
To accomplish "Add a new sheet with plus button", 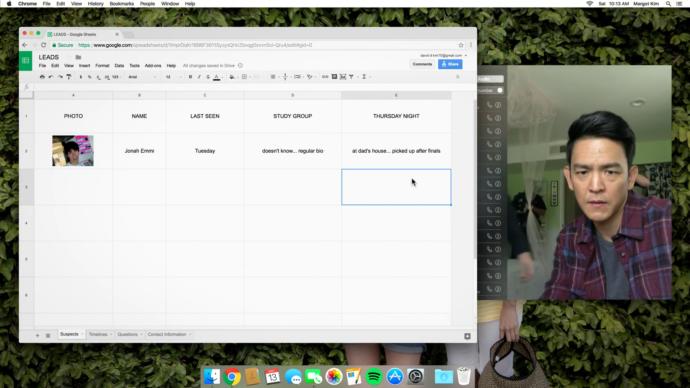I will [37, 335].
